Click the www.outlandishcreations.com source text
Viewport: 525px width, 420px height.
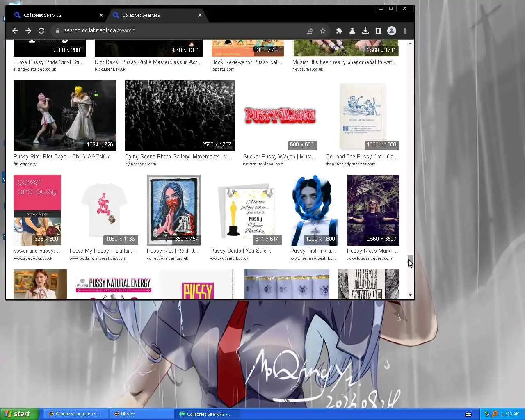[x=98, y=258]
